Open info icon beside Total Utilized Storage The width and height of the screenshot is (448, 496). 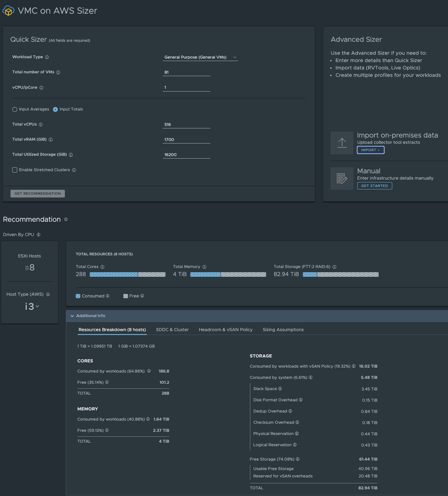[x=71, y=155]
